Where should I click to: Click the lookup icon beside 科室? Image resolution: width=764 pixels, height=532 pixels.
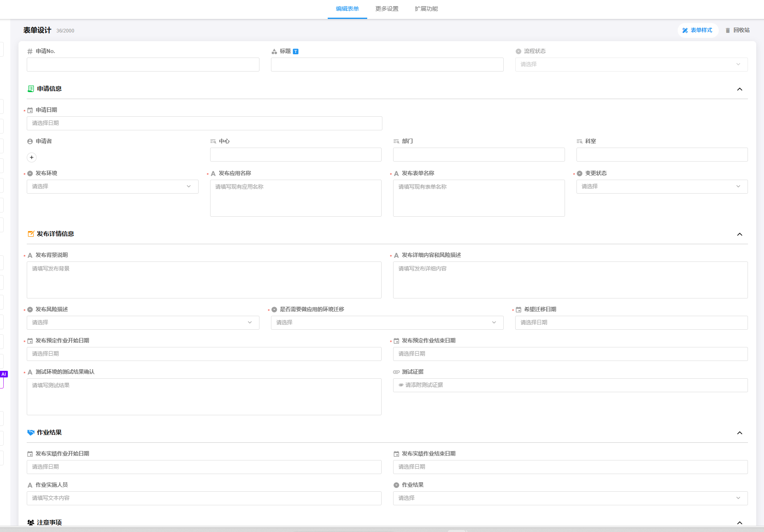coord(579,141)
